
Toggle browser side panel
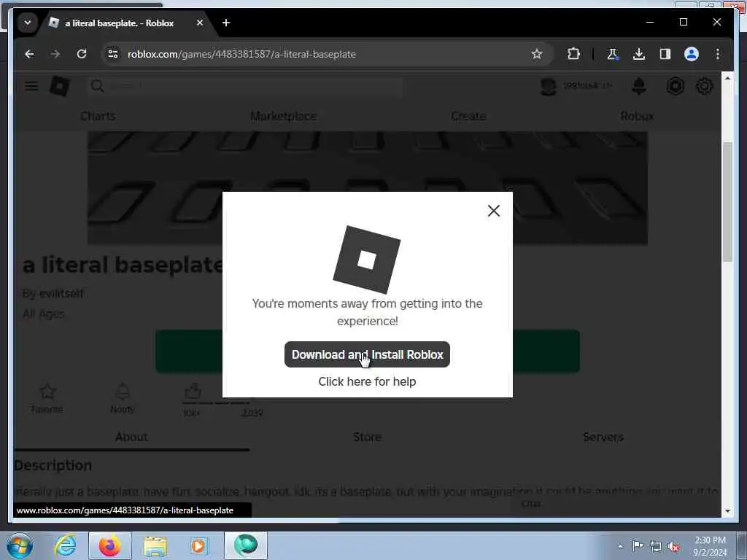(665, 54)
